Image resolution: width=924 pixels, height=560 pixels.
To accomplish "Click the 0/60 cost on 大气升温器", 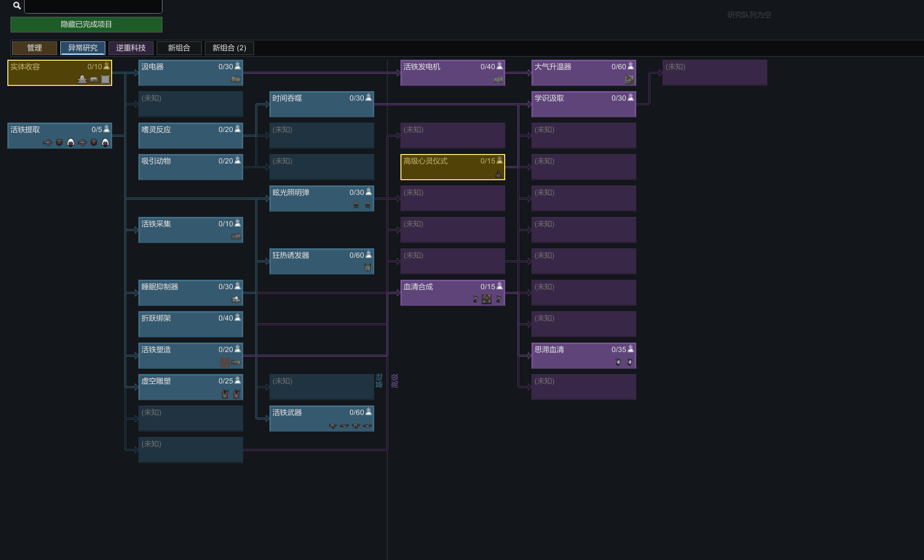I will [618, 67].
